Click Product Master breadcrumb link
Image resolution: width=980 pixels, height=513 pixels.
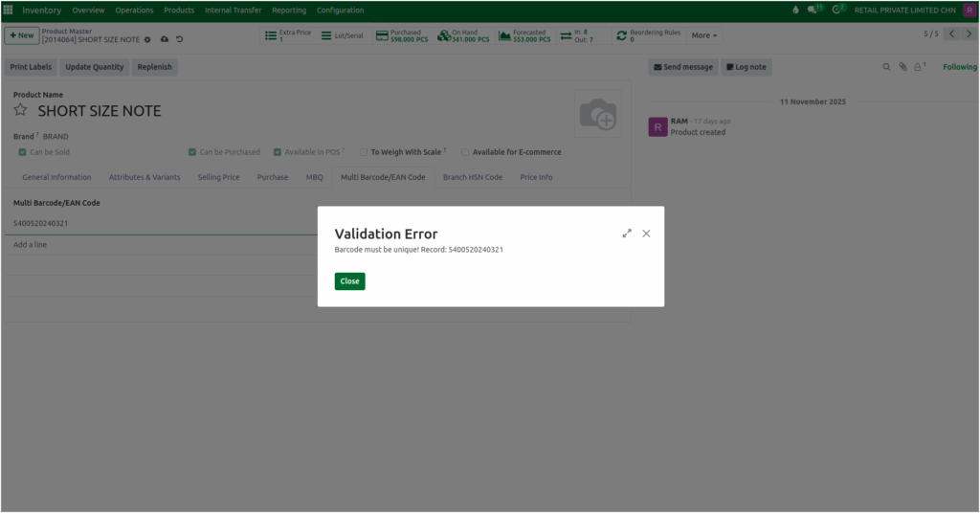(67, 32)
